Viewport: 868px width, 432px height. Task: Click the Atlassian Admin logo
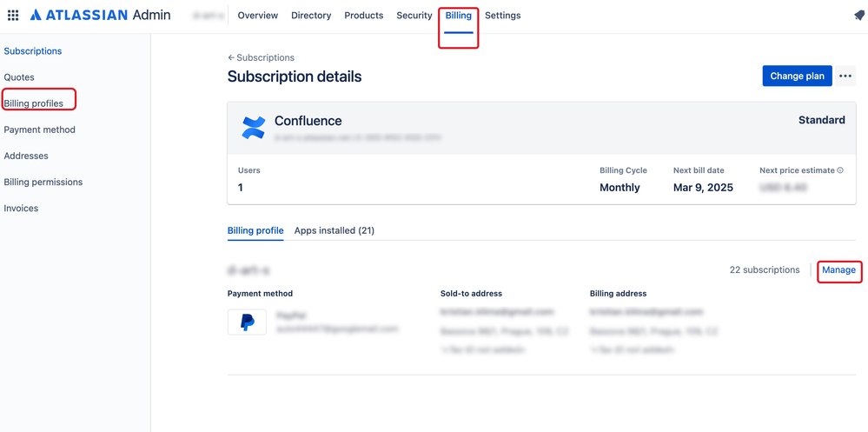(100, 16)
